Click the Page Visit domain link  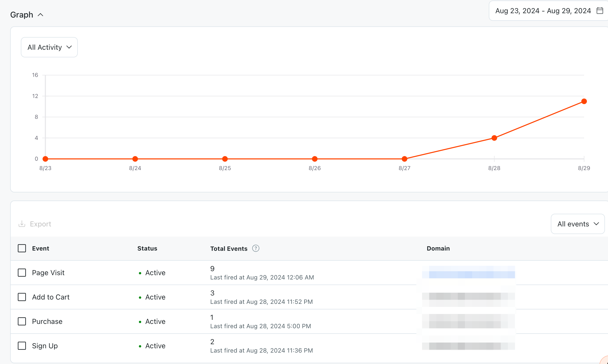(x=468, y=272)
